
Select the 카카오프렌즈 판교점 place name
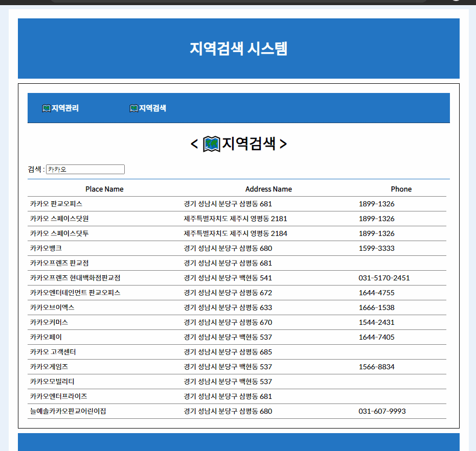[59, 263]
